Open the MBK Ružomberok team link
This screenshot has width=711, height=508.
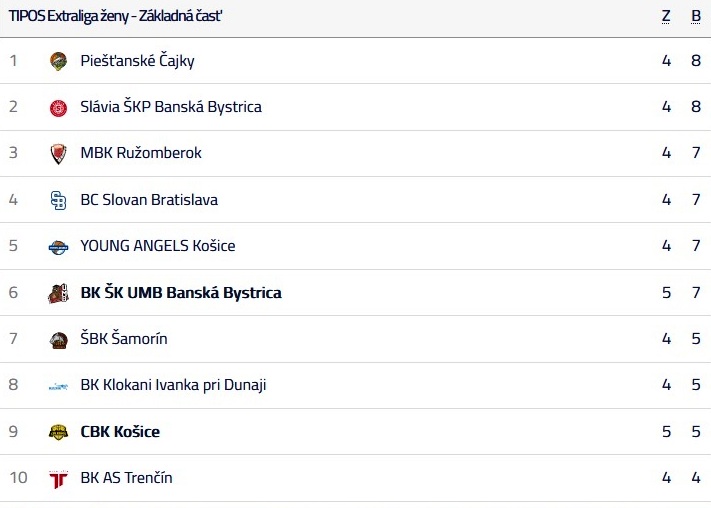point(141,153)
